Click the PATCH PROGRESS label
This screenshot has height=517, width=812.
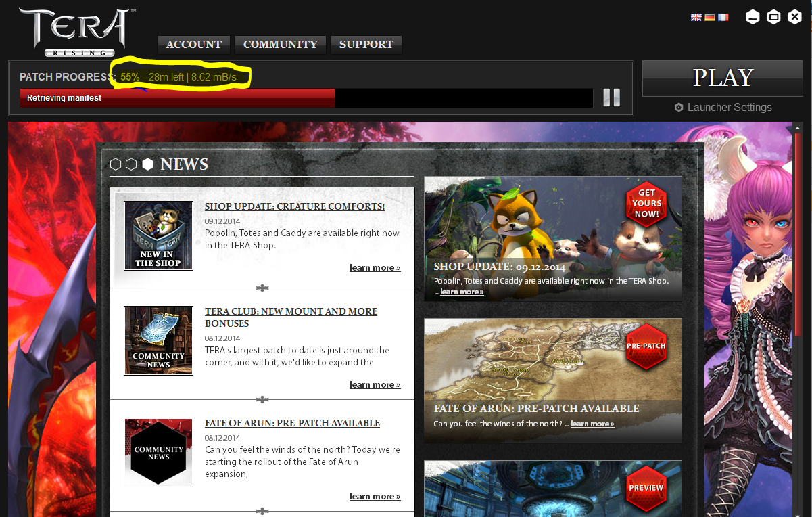68,77
